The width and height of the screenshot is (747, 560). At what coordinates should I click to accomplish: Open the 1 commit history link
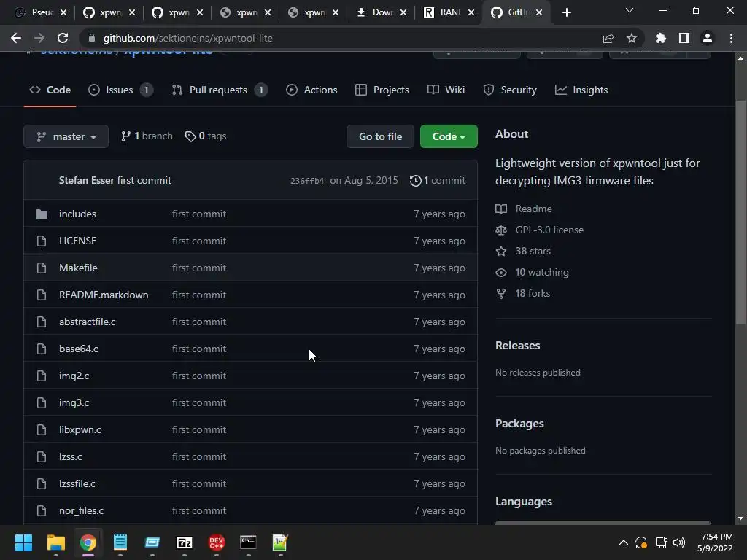(438, 181)
